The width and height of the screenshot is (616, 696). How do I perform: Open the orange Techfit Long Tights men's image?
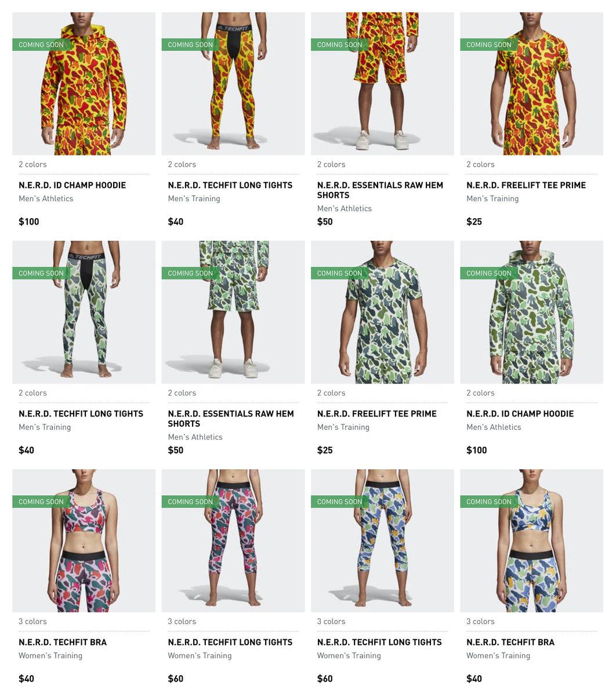tap(233, 84)
